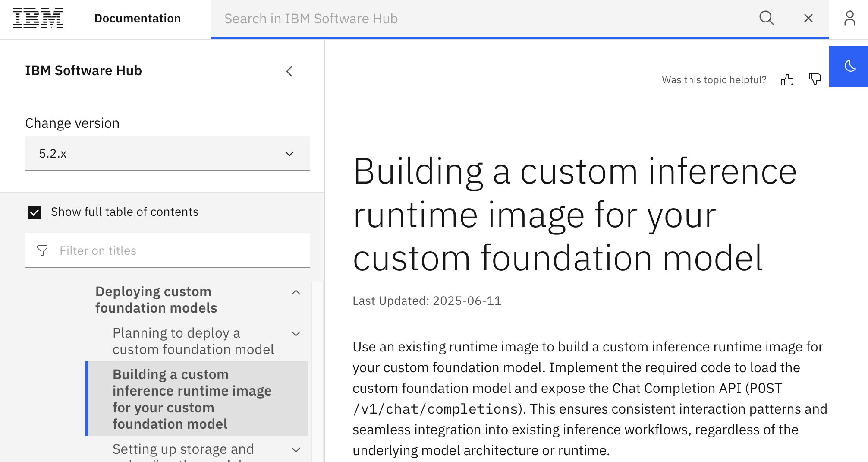Click the filter funnel icon

point(42,250)
